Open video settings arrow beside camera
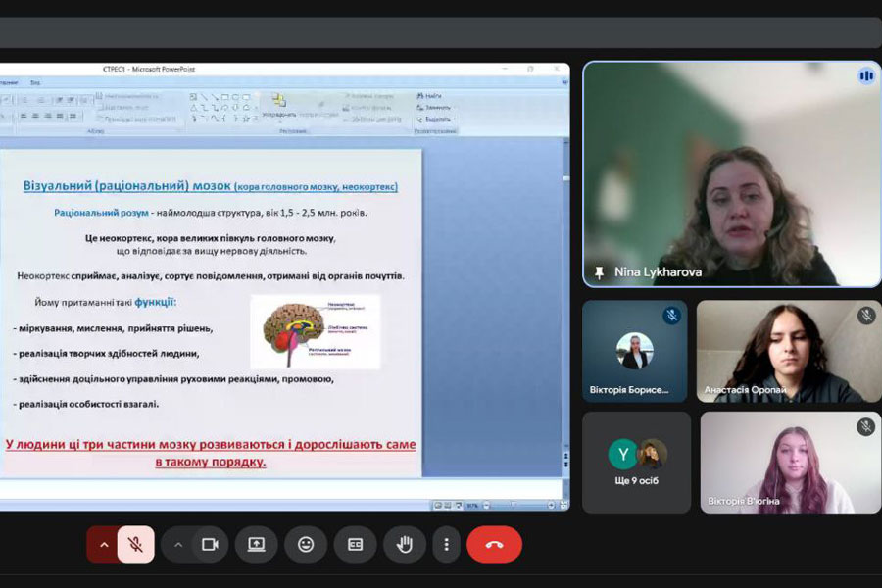The image size is (882, 588). point(177,544)
